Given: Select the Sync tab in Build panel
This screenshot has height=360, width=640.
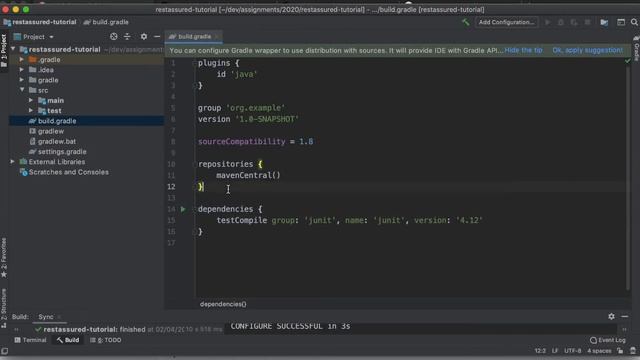Looking at the screenshot, I should pos(46,317).
